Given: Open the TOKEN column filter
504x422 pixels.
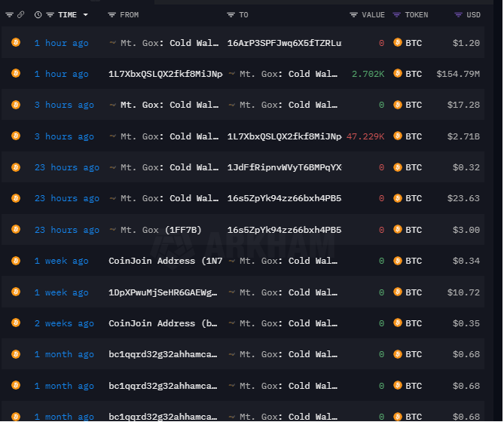Looking at the screenshot, I should [x=396, y=15].
